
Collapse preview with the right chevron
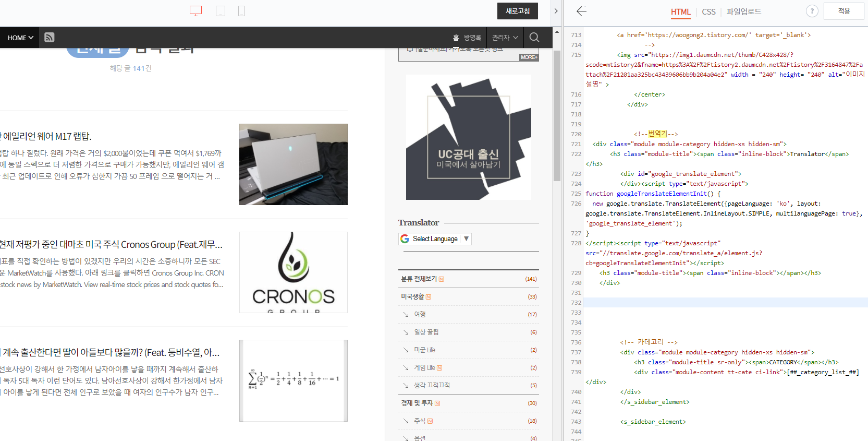pyautogui.click(x=556, y=11)
